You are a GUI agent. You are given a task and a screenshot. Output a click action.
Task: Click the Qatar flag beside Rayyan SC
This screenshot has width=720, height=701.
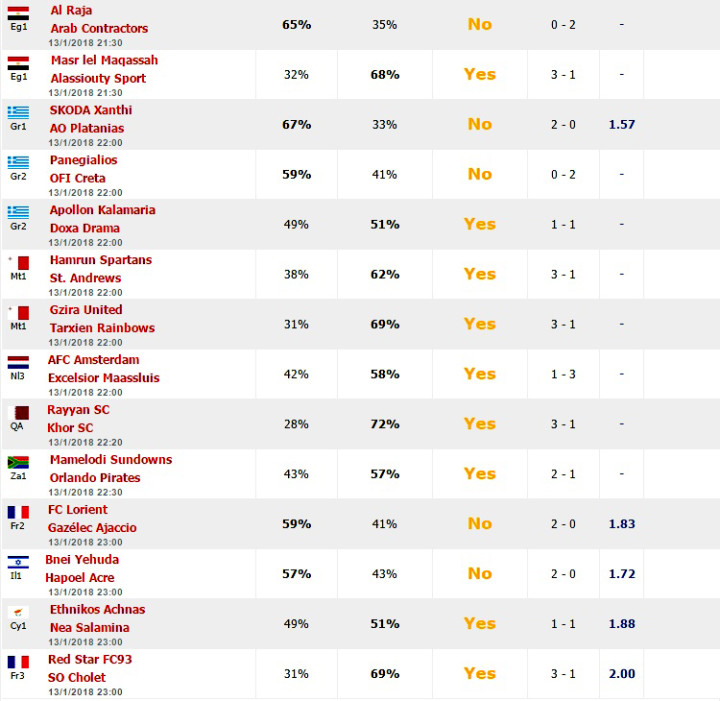(18, 412)
